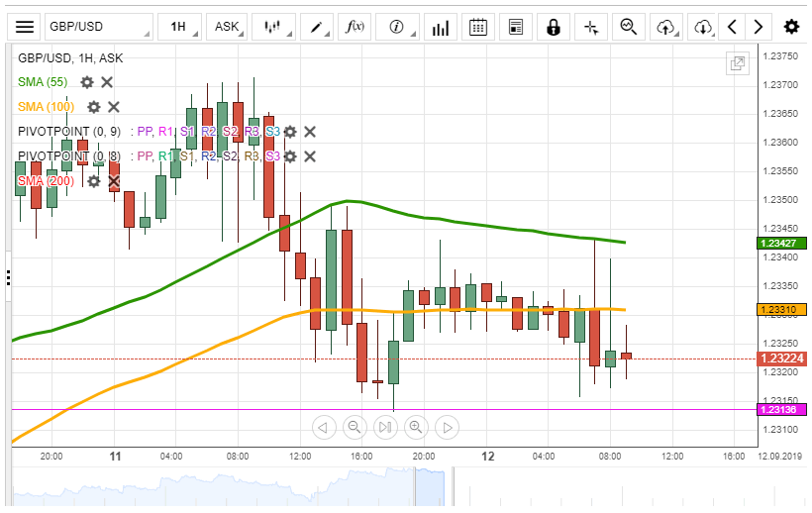Open the news list icon
812x513 pixels.
point(516,27)
